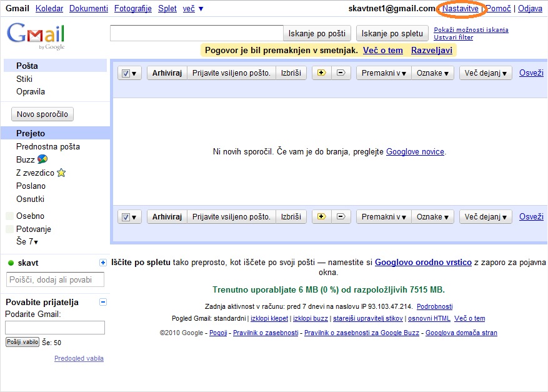Click the Novo sporočilo button
This screenshot has width=548, height=392.
pos(42,114)
